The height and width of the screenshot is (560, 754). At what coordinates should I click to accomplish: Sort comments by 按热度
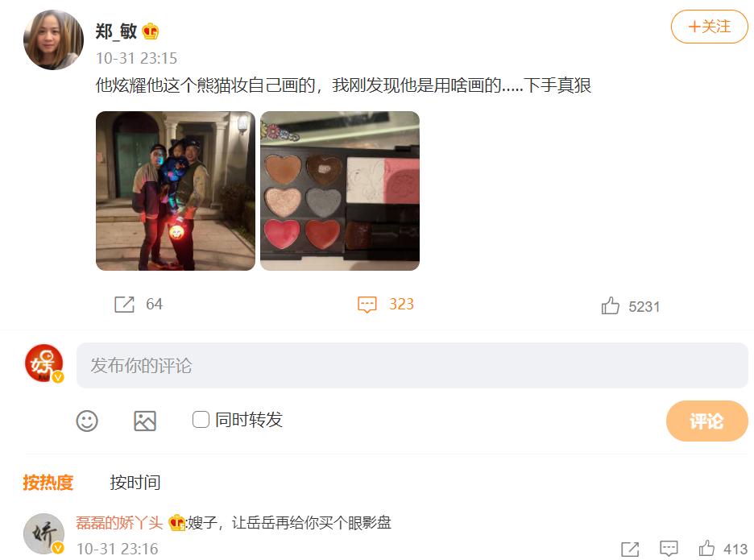[48, 482]
